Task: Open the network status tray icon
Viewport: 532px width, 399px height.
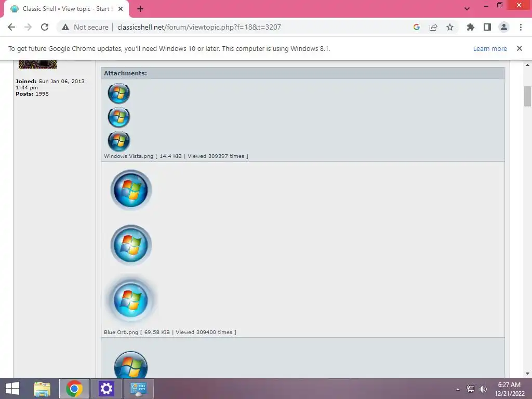Action: click(471, 389)
